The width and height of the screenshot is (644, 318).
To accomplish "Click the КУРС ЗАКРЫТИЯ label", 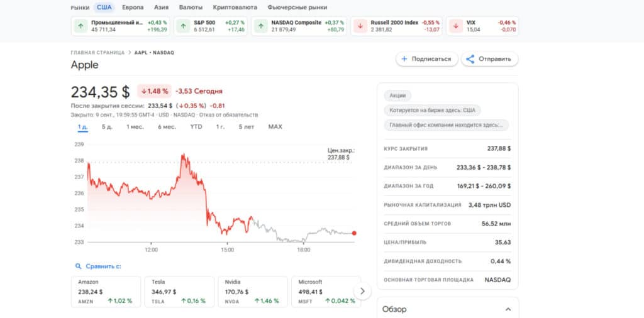I will tap(406, 148).
